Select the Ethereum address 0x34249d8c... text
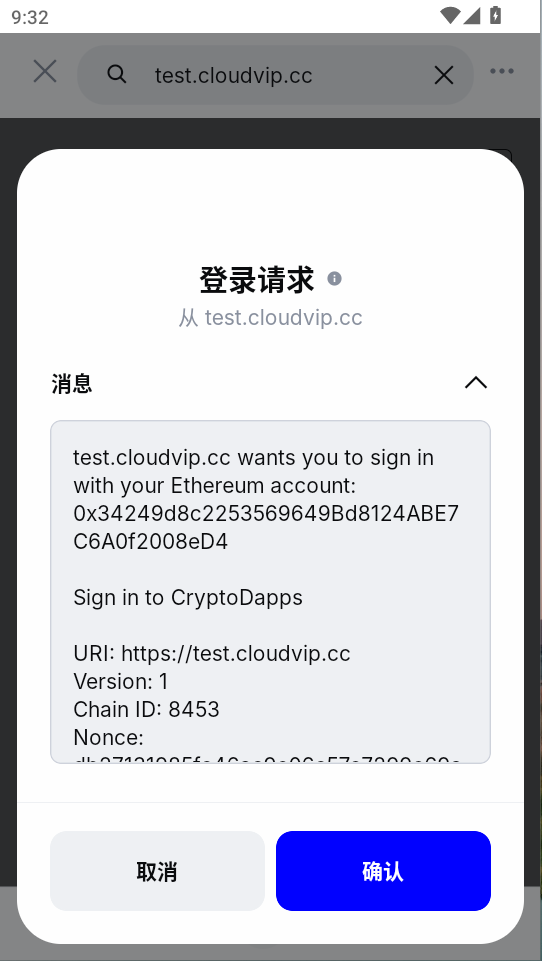 pyautogui.click(x=266, y=528)
